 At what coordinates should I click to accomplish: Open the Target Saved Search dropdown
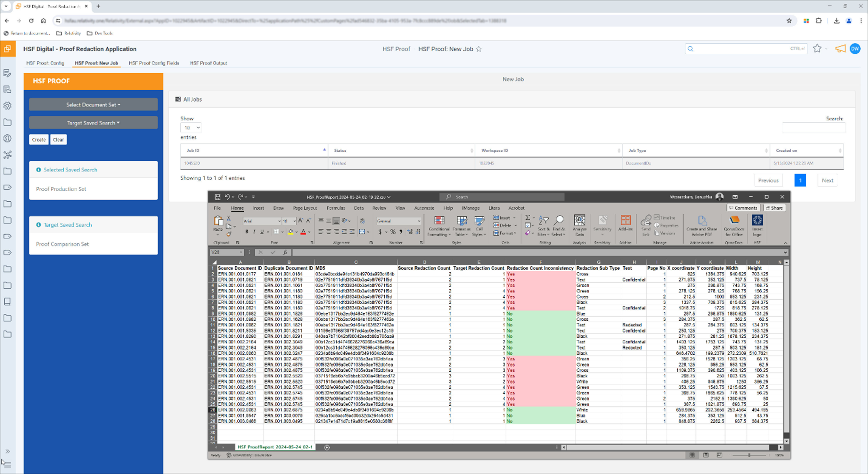[93, 123]
